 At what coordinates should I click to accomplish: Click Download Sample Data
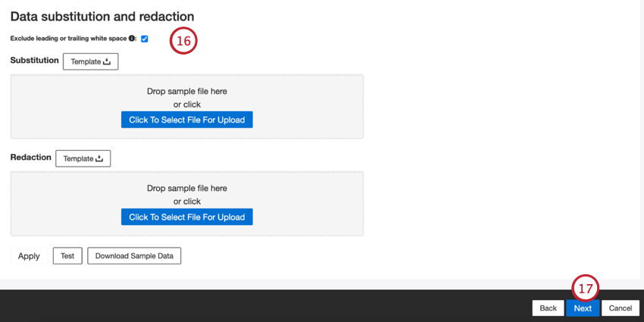point(134,256)
